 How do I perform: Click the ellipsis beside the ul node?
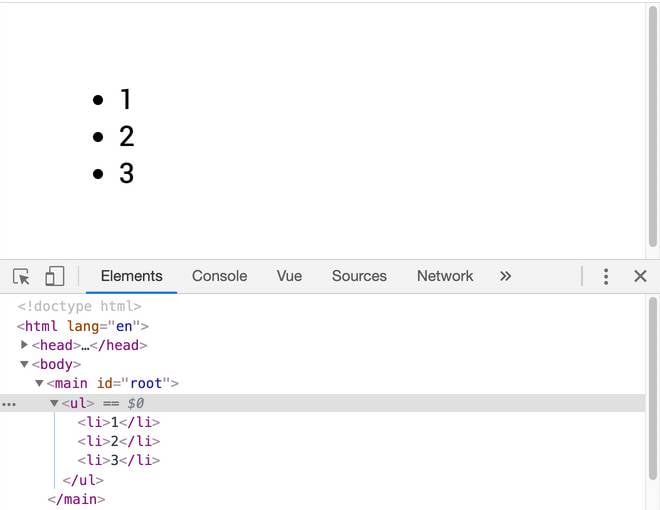[9, 403]
